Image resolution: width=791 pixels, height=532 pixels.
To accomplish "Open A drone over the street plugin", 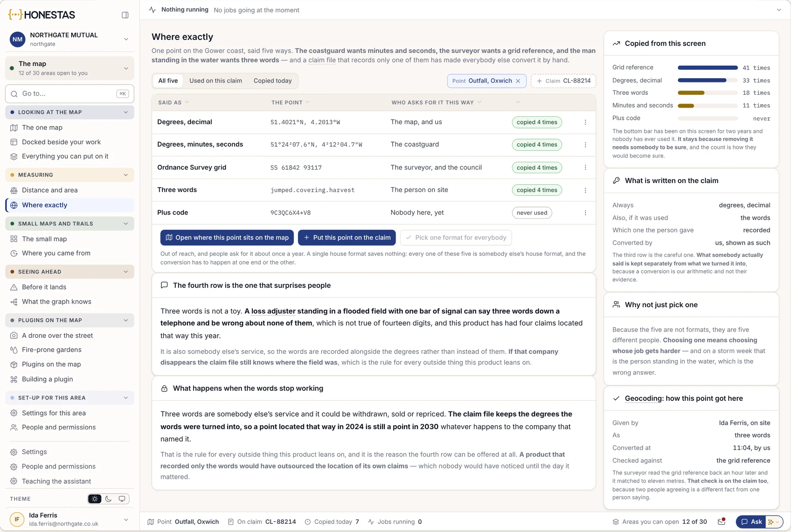I will [70, 336].
